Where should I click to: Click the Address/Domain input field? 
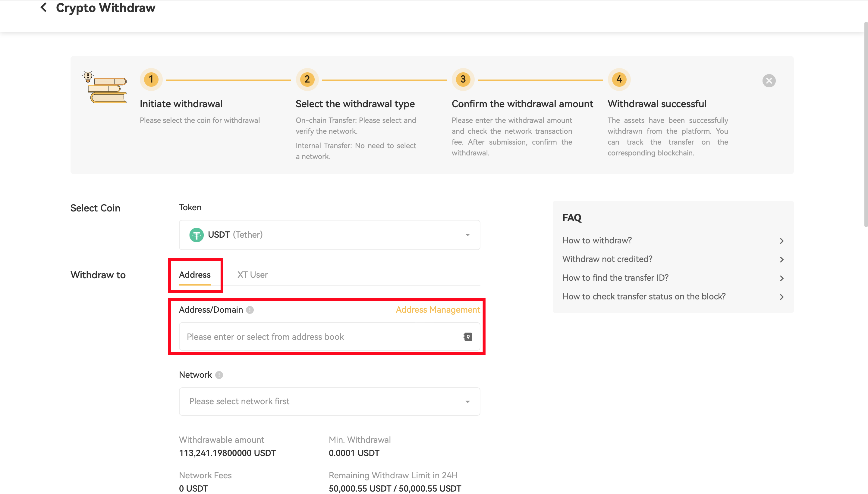click(x=319, y=336)
